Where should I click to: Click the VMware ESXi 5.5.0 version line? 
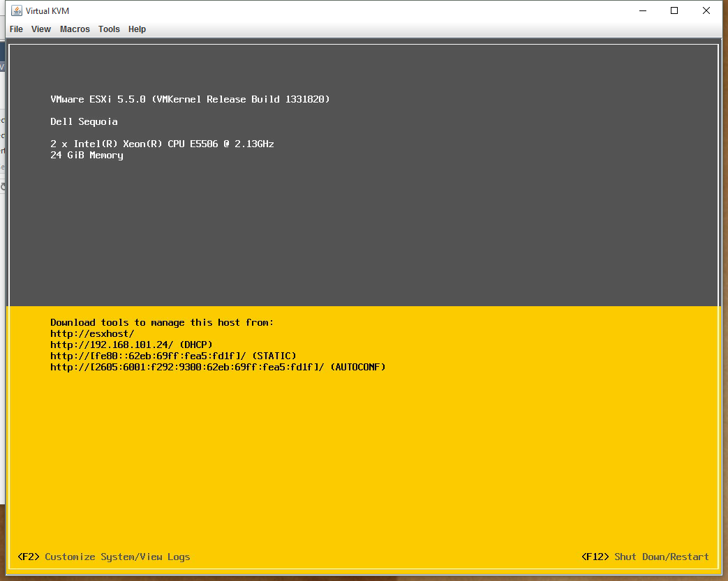[x=190, y=99]
